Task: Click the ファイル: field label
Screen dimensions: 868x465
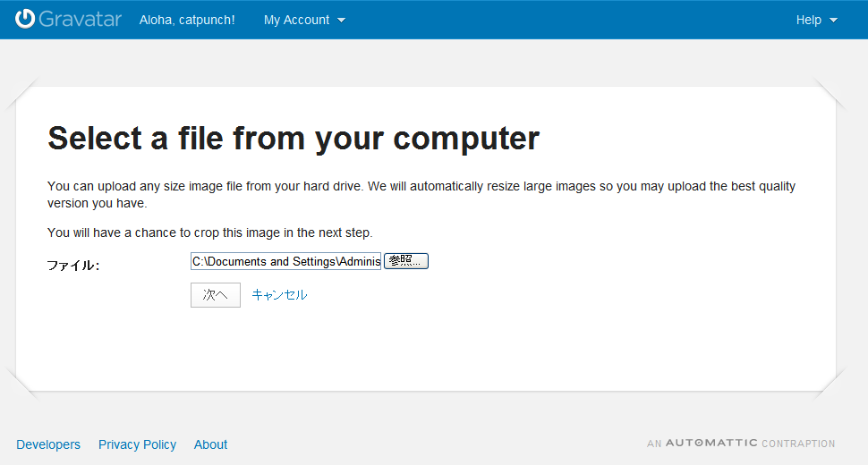Action: pos(73,266)
